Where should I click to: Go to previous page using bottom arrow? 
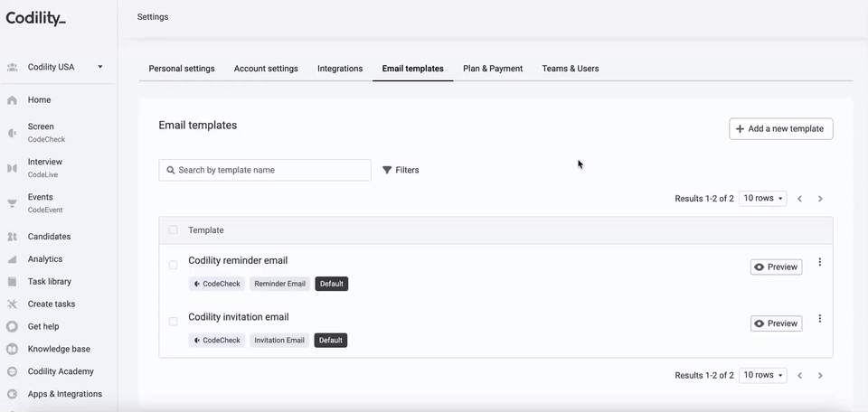[x=800, y=376]
